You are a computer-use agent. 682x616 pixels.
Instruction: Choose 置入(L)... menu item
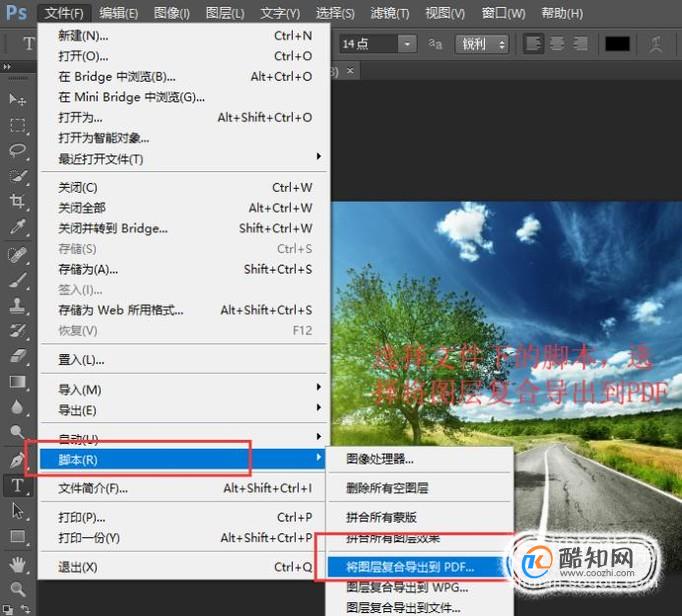(x=184, y=360)
